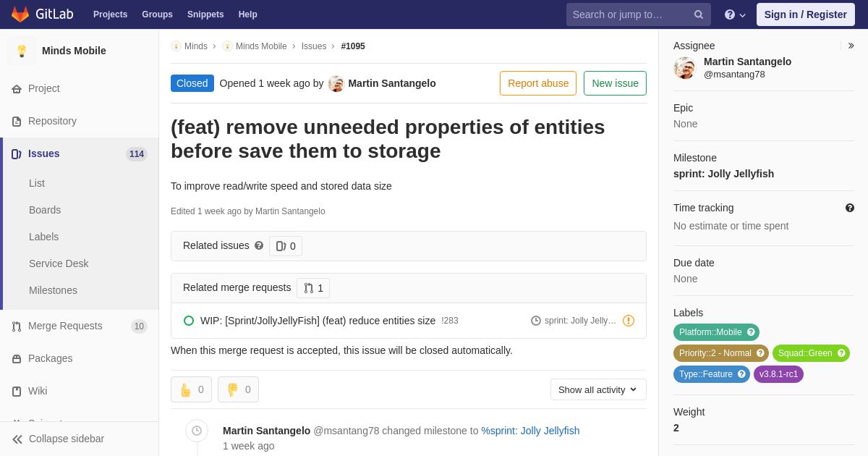Click the milestone clock icon in merge request row
The image size is (868, 456).
pos(536,321)
